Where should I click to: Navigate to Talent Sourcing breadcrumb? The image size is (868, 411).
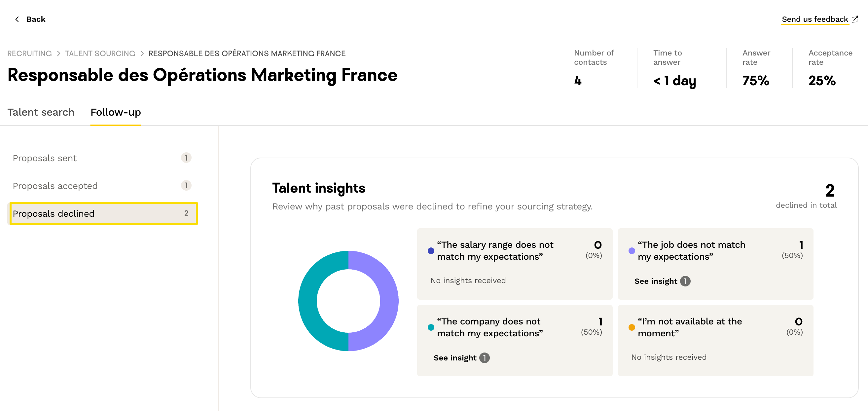click(x=100, y=54)
